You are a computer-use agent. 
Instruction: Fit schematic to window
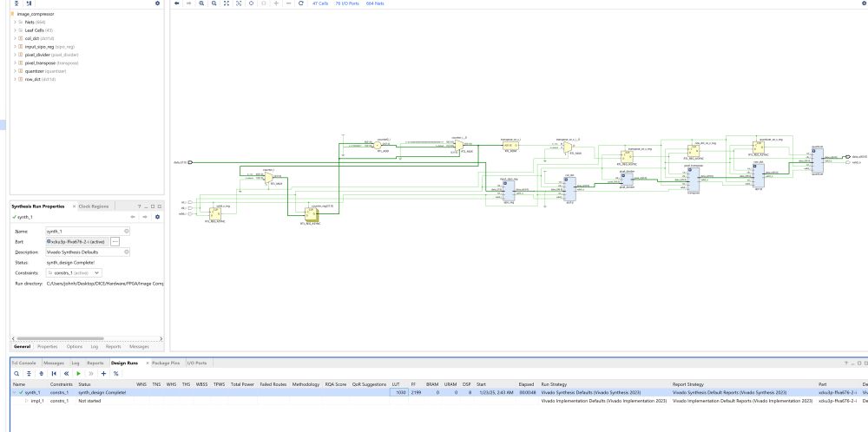227,3
